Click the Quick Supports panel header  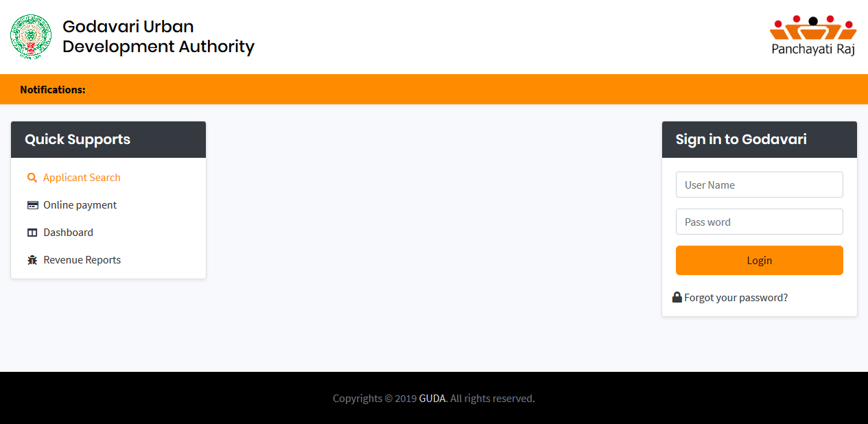(x=108, y=140)
